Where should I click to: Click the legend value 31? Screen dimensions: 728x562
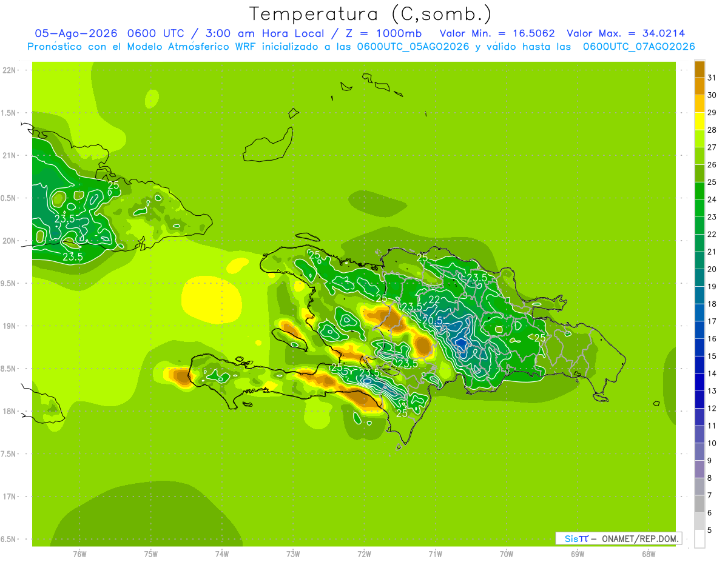tap(712, 78)
